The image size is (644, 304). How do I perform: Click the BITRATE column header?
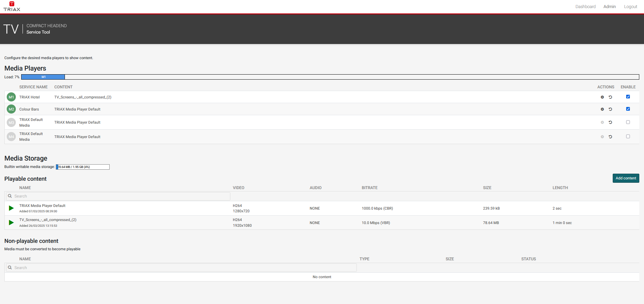pos(370,188)
